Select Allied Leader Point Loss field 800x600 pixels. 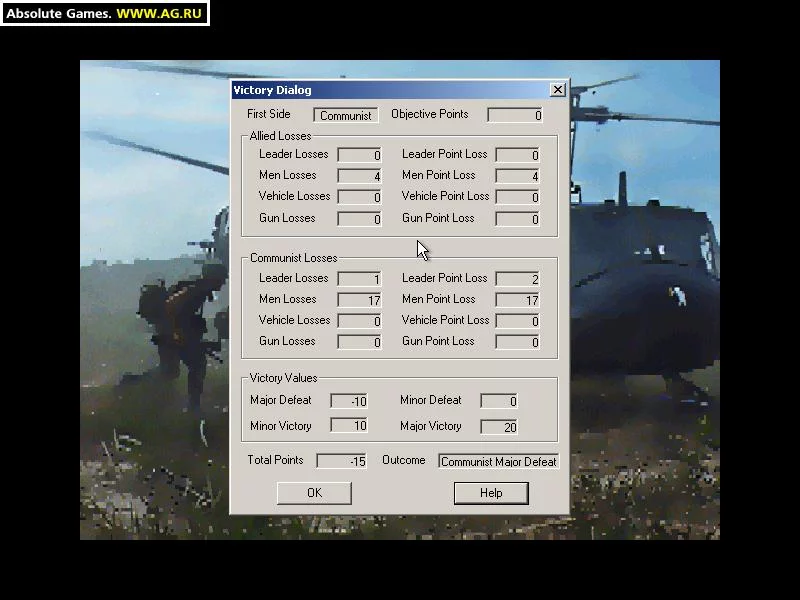(x=517, y=155)
